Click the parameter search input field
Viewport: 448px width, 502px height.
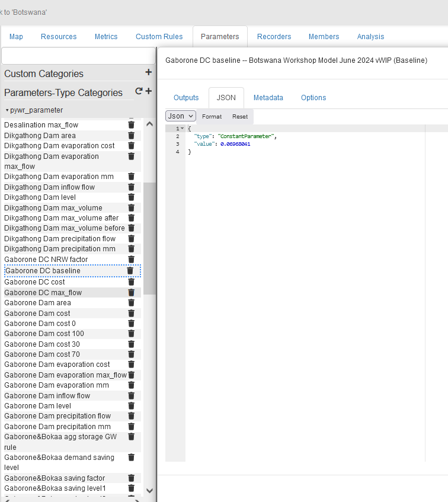coord(78,56)
